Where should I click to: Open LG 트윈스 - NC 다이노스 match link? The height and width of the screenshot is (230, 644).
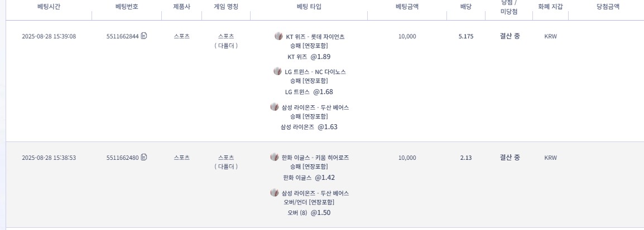[x=315, y=72]
